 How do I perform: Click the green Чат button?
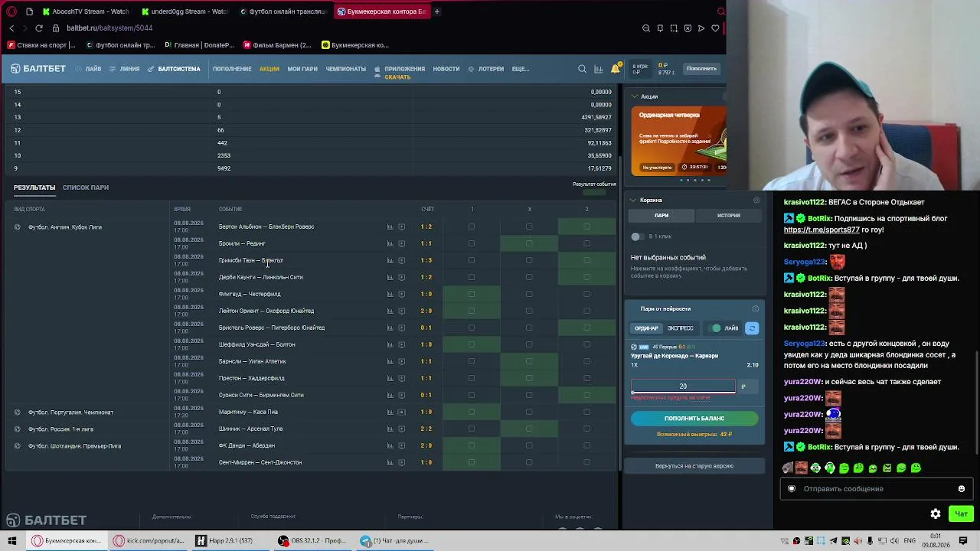962,514
